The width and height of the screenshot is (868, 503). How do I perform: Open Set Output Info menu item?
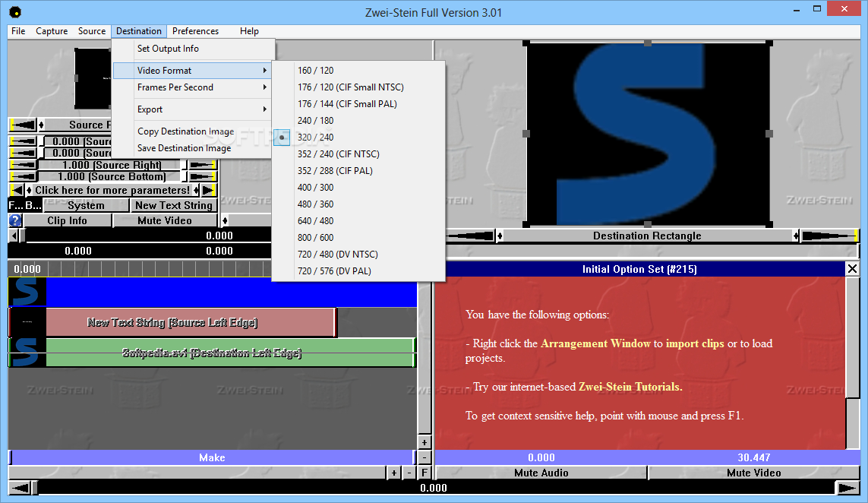click(192, 48)
